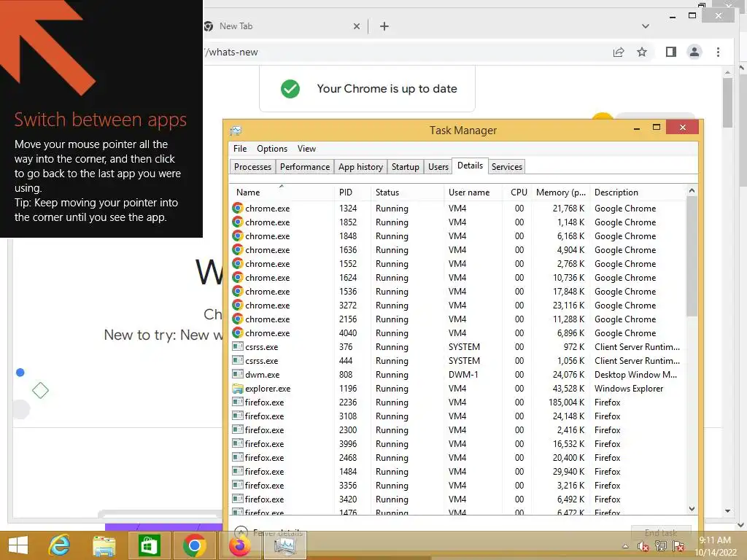Image resolution: width=747 pixels, height=560 pixels.
Task: Click the Task Manager vertical scrollbar thumb
Action: 692,256
